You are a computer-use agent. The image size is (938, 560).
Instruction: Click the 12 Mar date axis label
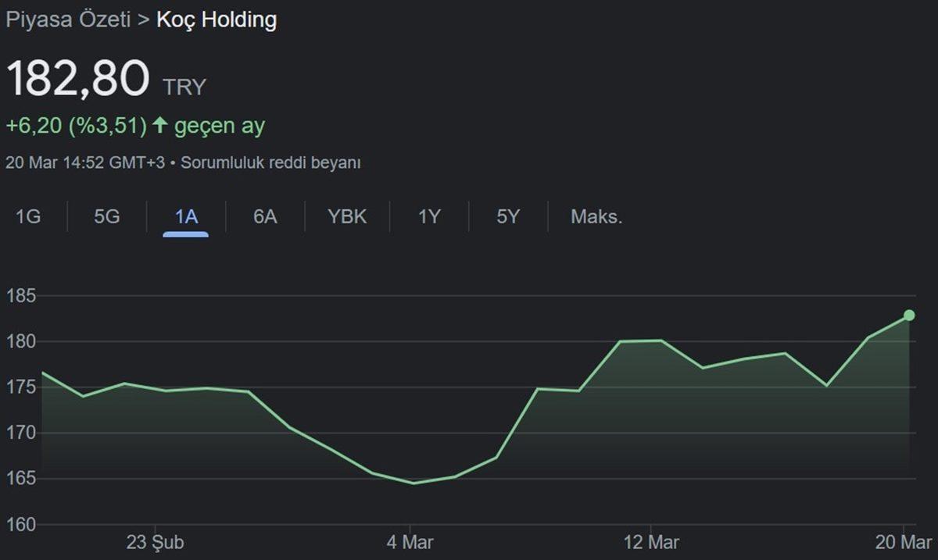652,542
